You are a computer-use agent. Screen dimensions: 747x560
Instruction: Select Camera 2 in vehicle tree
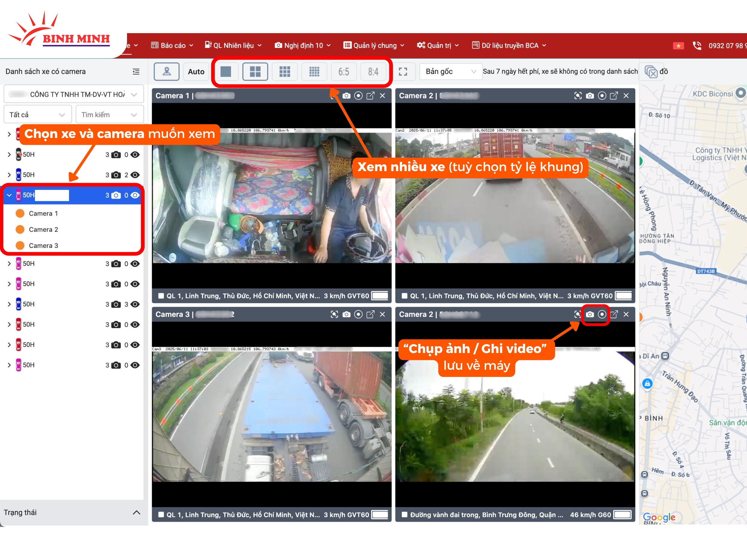43,230
